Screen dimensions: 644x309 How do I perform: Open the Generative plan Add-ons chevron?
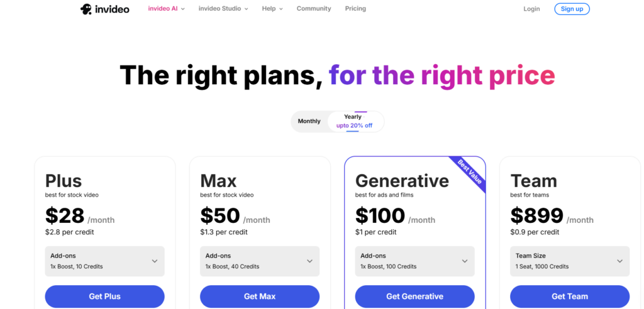pos(465,261)
